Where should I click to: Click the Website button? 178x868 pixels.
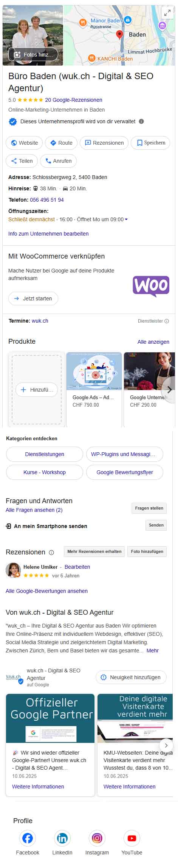(24, 143)
